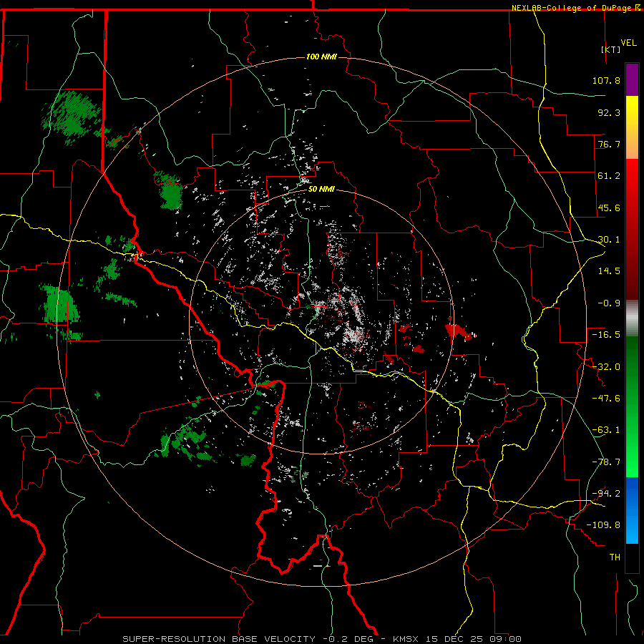
Task: Click the TH legend label
Action: pyautogui.click(x=615, y=557)
